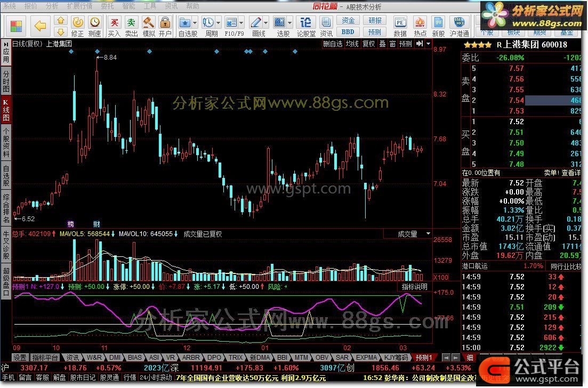The height and width of the screenshot is (388, 588).
Task: Open the 论股堂 forum icon
Action: [306, 22]
